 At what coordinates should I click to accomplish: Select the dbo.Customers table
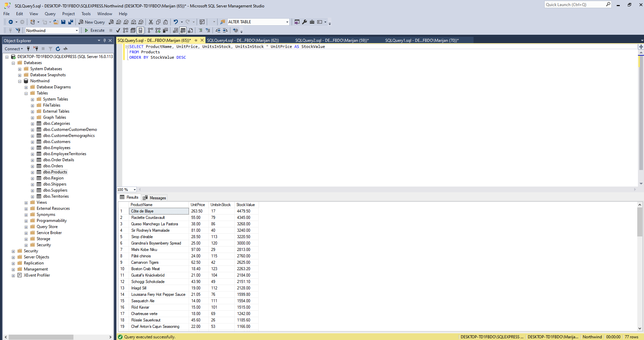coord(57,142)
